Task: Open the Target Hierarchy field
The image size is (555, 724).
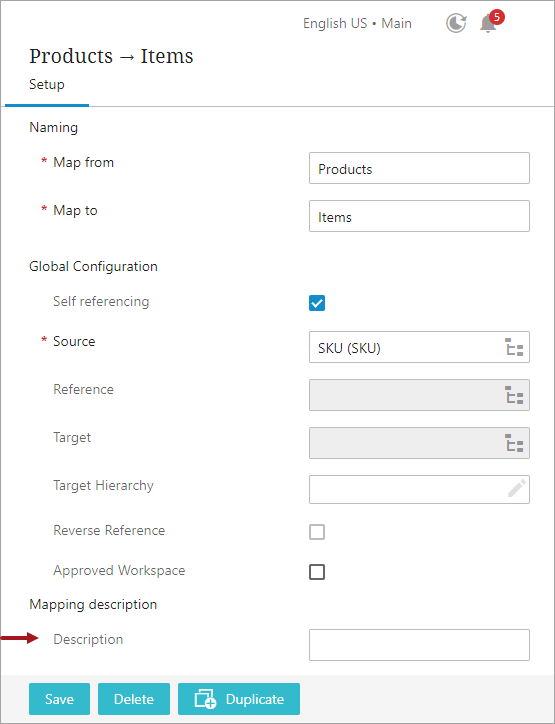Action: 419,489
